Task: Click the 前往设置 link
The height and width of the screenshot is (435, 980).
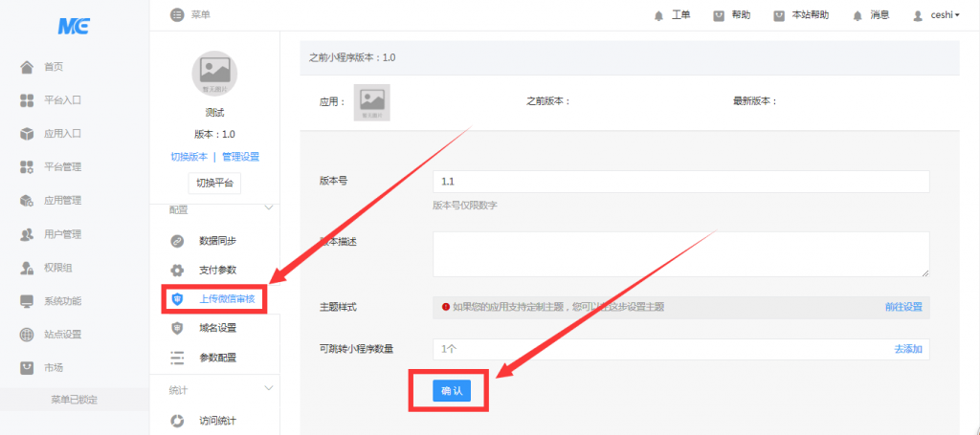Action: click(902, 307)
